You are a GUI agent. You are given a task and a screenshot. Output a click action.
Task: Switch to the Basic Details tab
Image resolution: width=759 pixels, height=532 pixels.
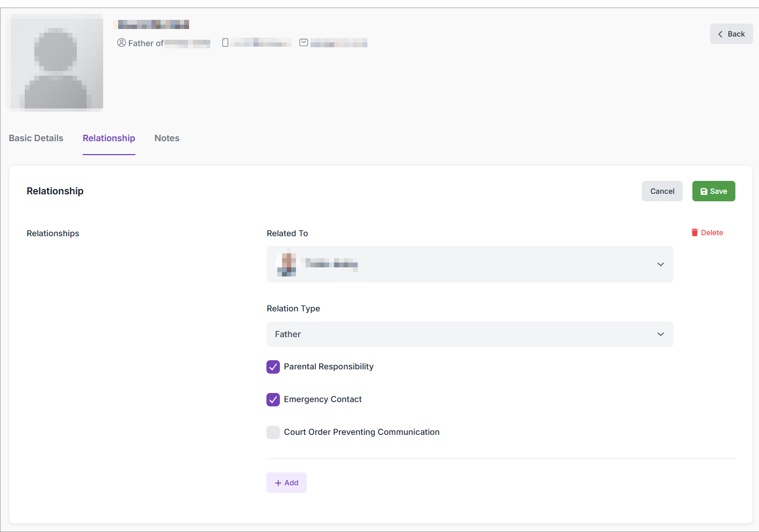coord(36,138)
